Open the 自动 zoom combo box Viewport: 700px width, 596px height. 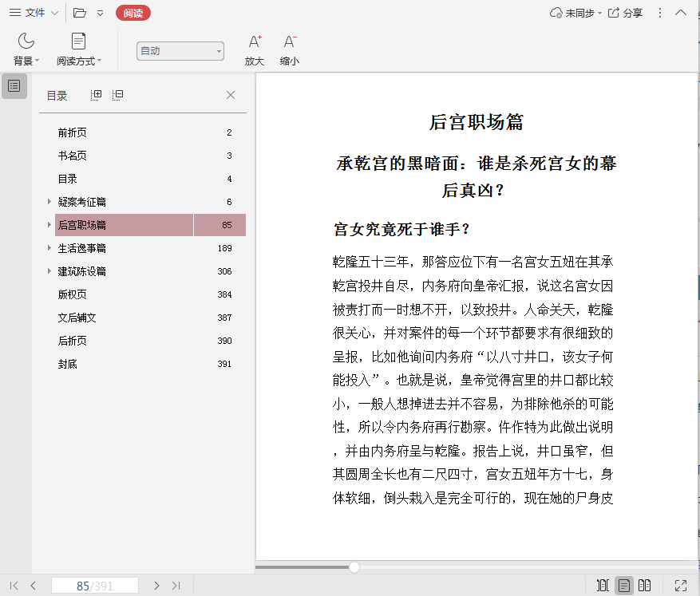[180, 51]
